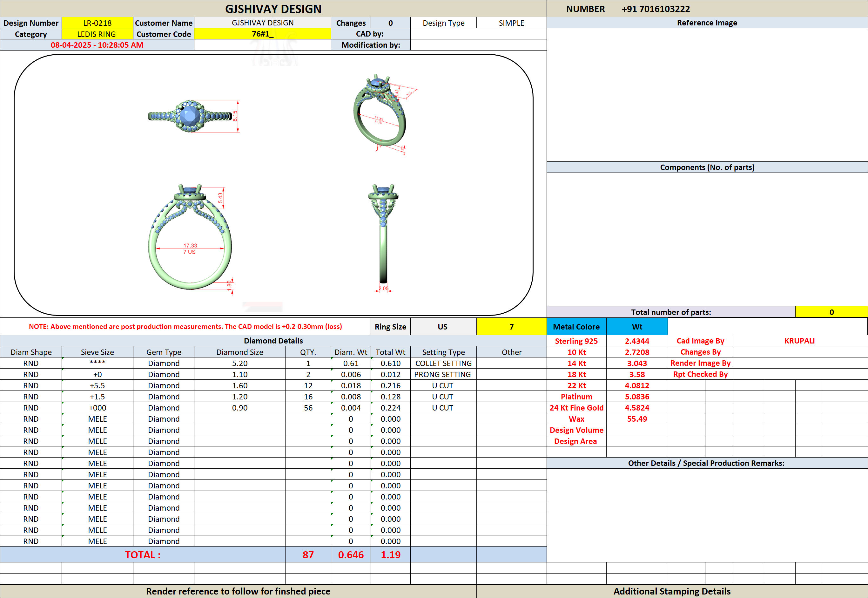
Task: Click the category value LEDIS RING
Action: [x=98, y=34]
